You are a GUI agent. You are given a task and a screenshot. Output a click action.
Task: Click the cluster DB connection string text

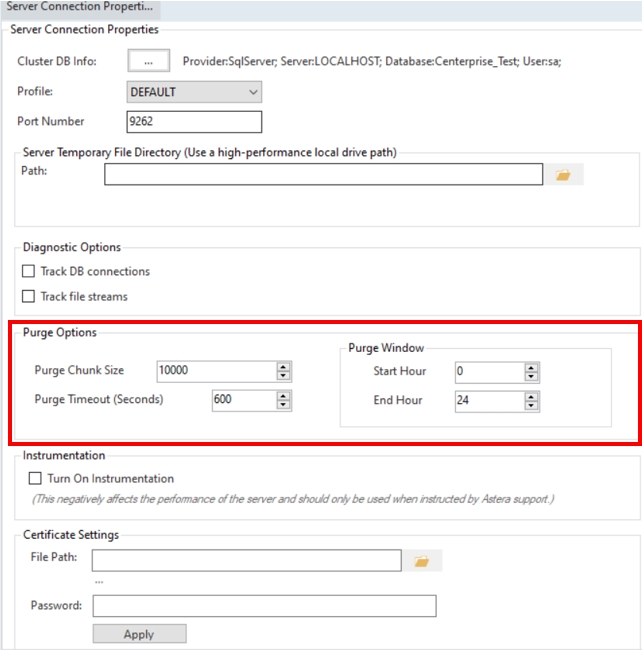click(x=372, y=61)
